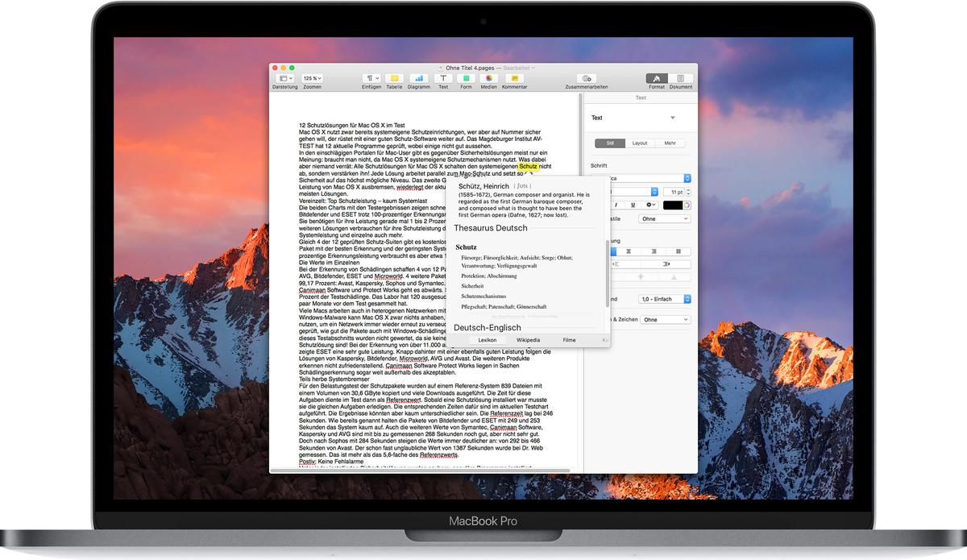Click the black text color swatch
Screen dimensions: 967x560
click(x=673, y=205)
